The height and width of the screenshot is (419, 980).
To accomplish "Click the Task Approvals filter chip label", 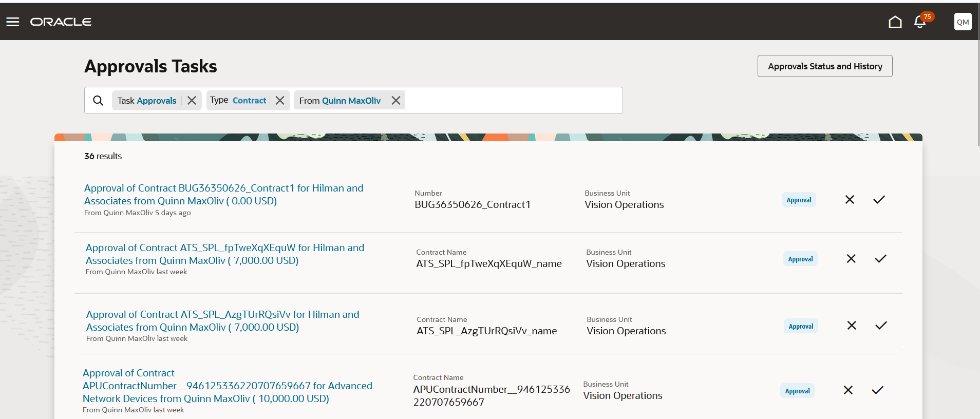I will (x=147, y=101).
